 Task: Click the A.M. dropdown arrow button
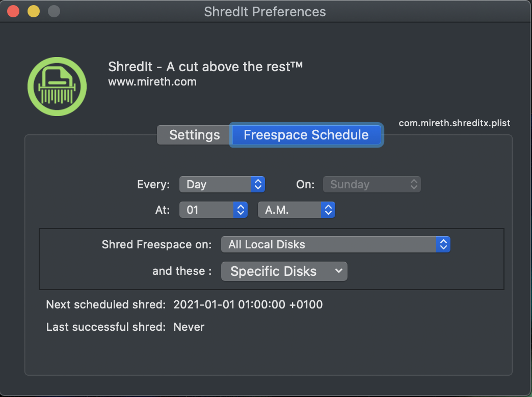(x=329, y=210)
